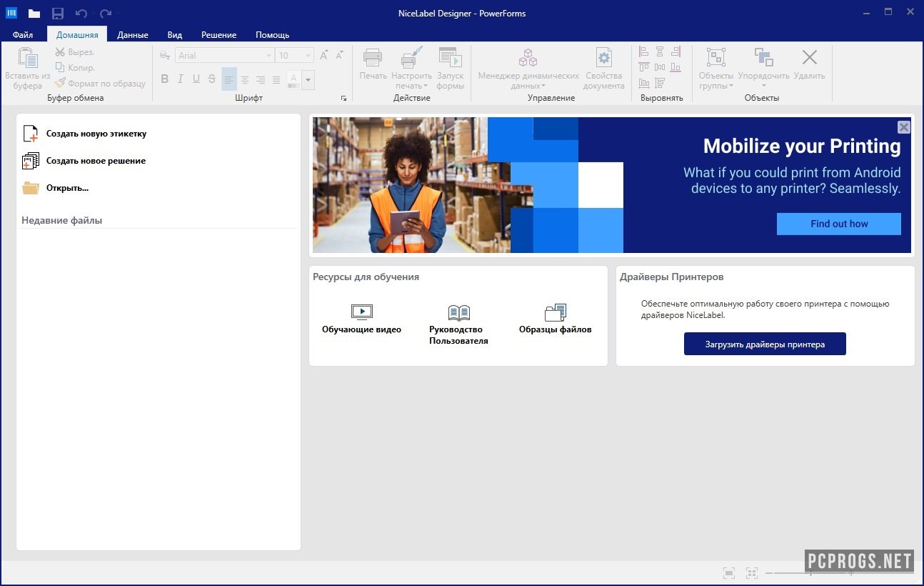Viewport: 924px width, 586px height.
Task: Click the decrease font size icon
Action: tap(340, 55)
